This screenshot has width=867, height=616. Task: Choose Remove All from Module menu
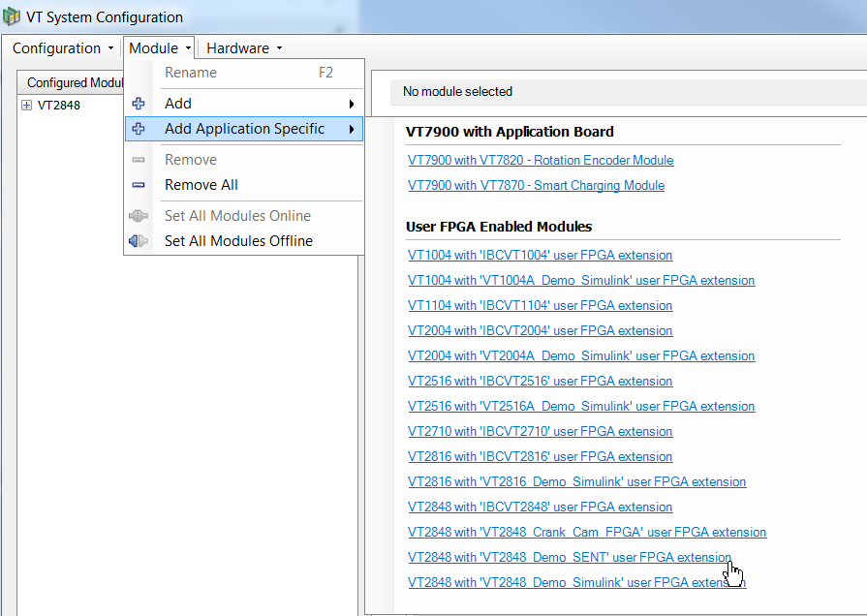201,185
